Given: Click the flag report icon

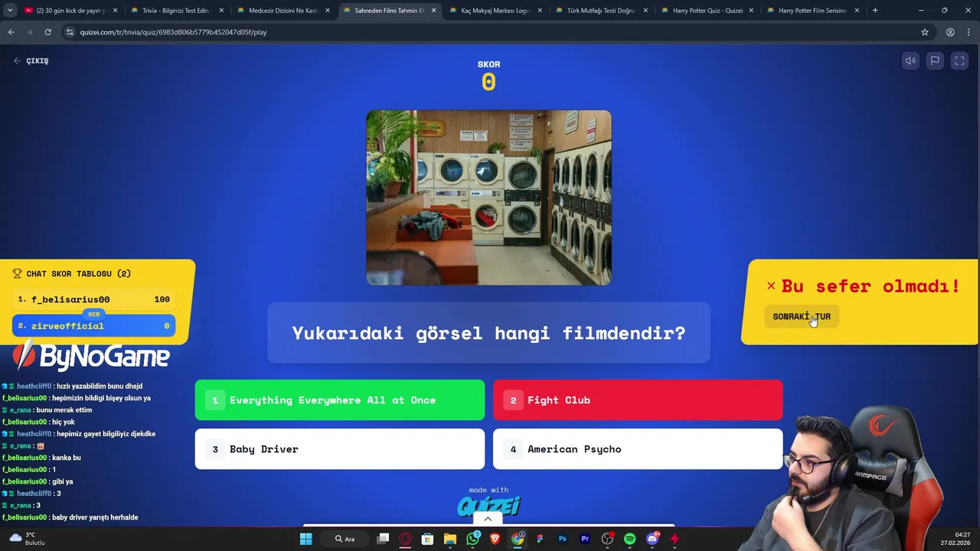Looking at the screenshot, I should pyautogui.click(x=935, y=61).
